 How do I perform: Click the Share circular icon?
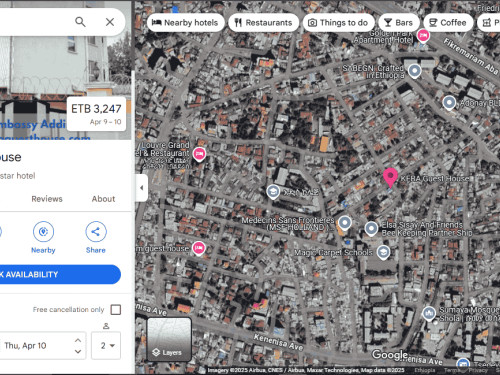point(96,231)
